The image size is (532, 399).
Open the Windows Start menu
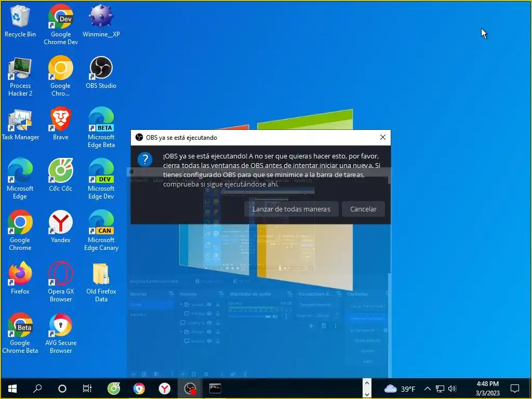click(12, 389)
